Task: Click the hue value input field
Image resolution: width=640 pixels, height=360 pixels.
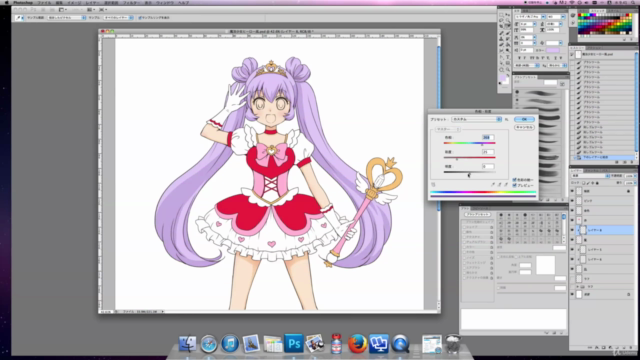Action: [488, 138]
